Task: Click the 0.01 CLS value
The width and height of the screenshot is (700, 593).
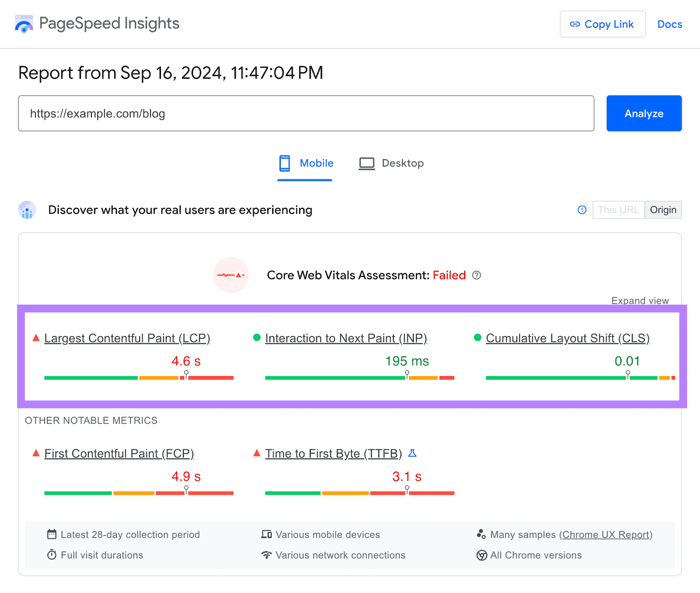Action: click(x=627, y=361)
